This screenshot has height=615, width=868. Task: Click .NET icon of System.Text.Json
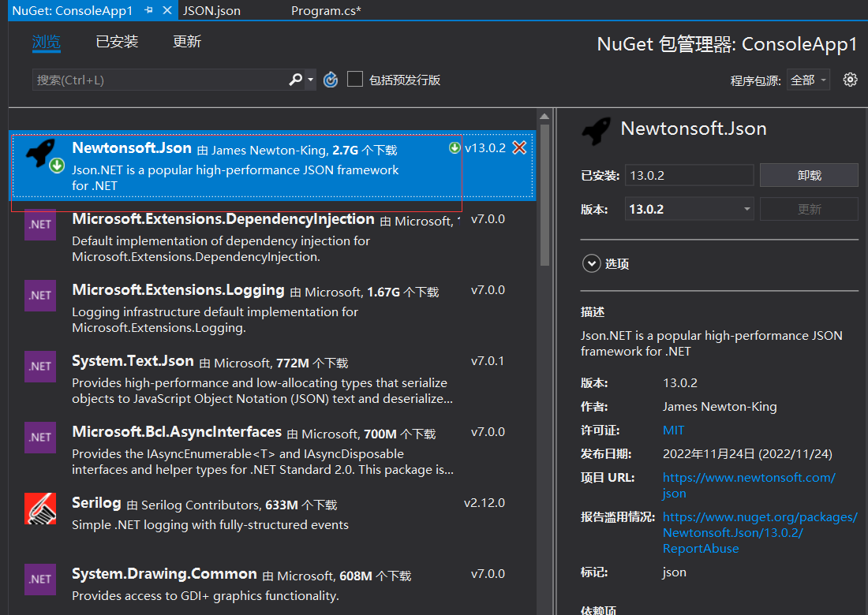[40, 366]
